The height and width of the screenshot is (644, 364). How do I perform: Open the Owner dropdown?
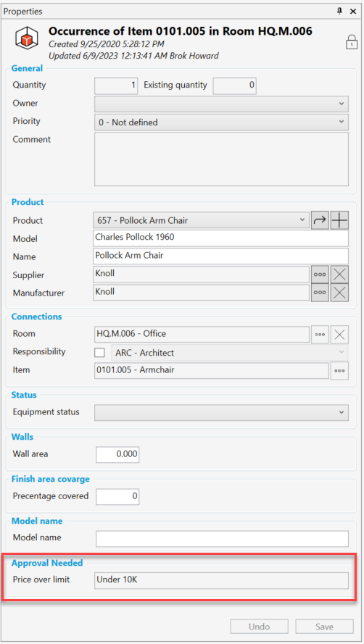click(x=221, y=104)
